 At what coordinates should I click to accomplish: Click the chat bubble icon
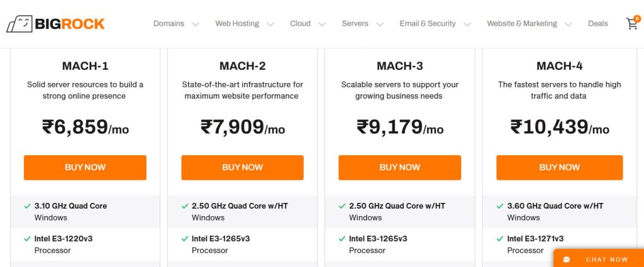pyautogui.click(x=567, y=259)
